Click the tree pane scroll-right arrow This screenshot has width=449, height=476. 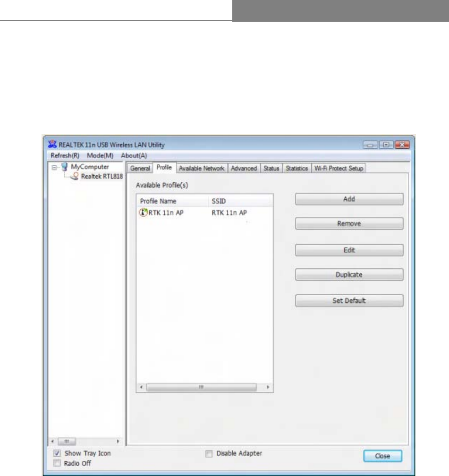coord(118,442)
